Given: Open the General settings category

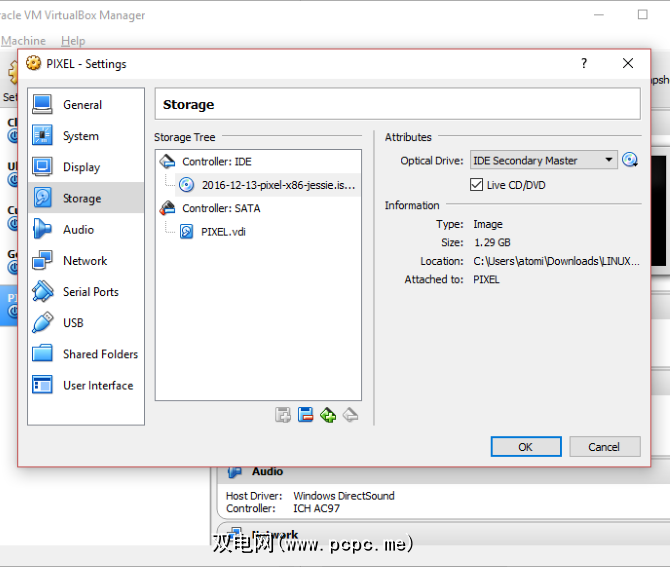Looking at the screenshot, I should (x=85, y=105).
